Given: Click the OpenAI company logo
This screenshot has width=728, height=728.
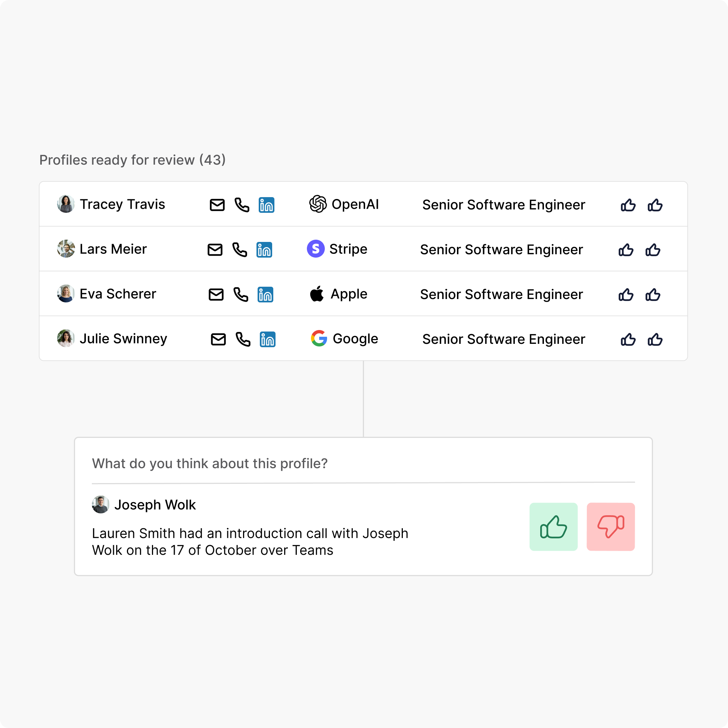Looking at the screenshot, I should point(318,204).
